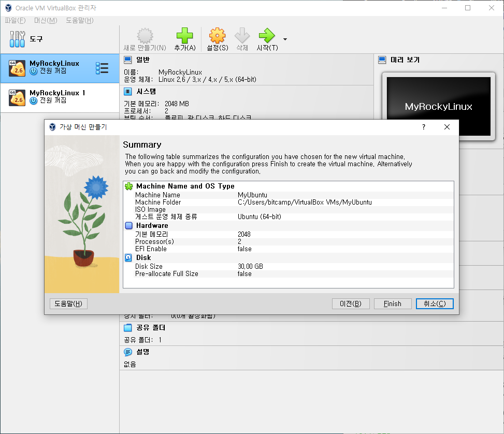Select MyRockyLinux virtual machine entry
The width and height of the screenshot is (504, 434).
60,68
